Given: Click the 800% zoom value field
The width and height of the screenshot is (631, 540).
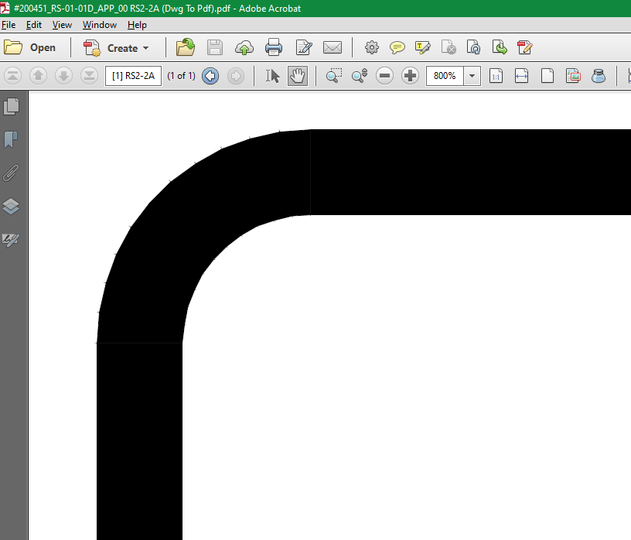Looking at the screenshot, I should [445, 76].
